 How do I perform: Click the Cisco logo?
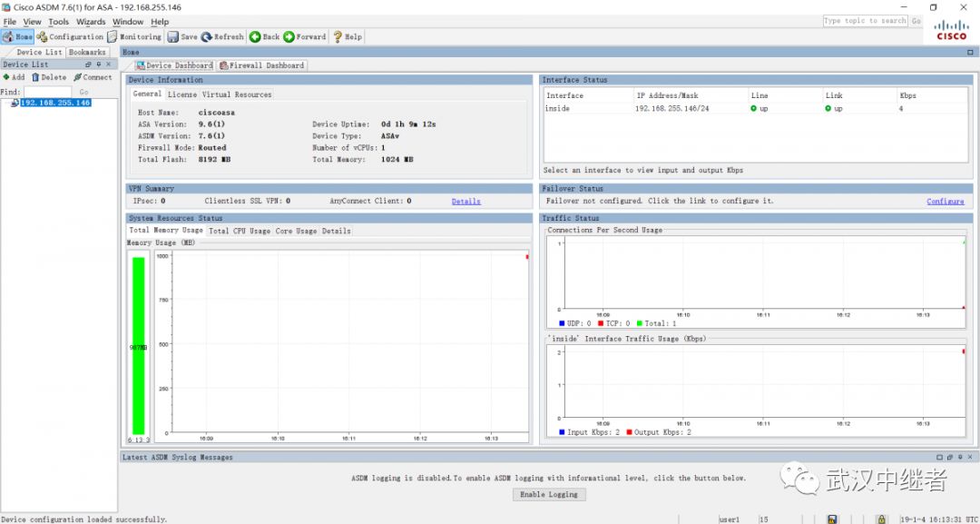pyautogui.click(x=951, y=29)
